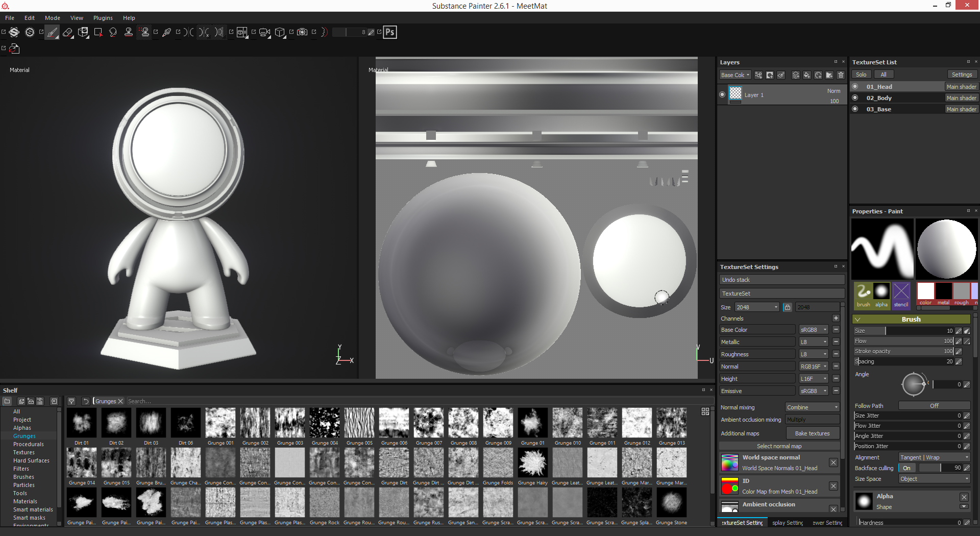
Task: Open the Plugins menu
Action: [103, 18]
